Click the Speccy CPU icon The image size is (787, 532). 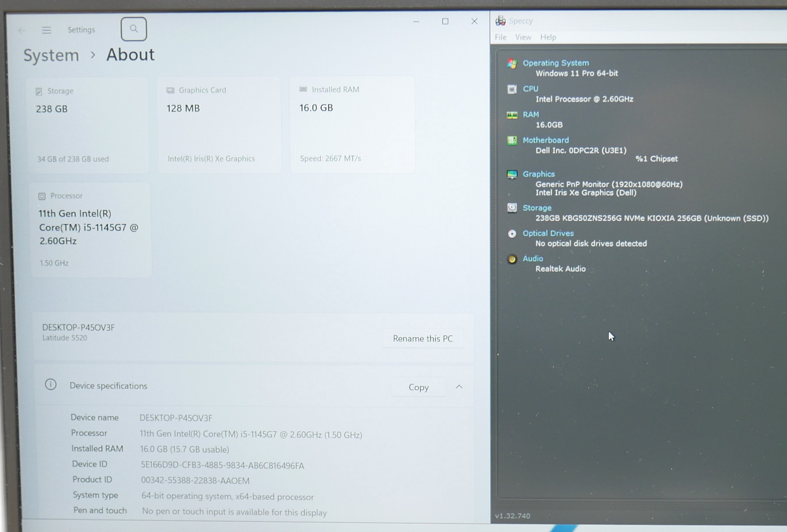click(x=512, y=89)
